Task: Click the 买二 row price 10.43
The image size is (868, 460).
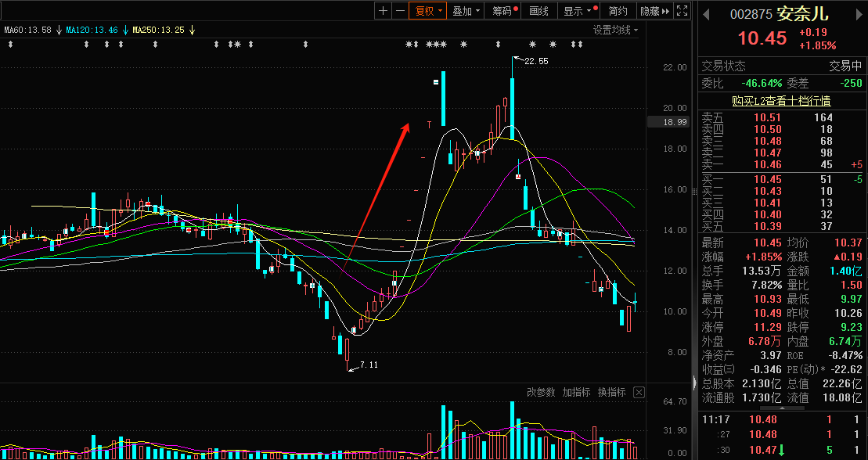Action: coord(768,191)
